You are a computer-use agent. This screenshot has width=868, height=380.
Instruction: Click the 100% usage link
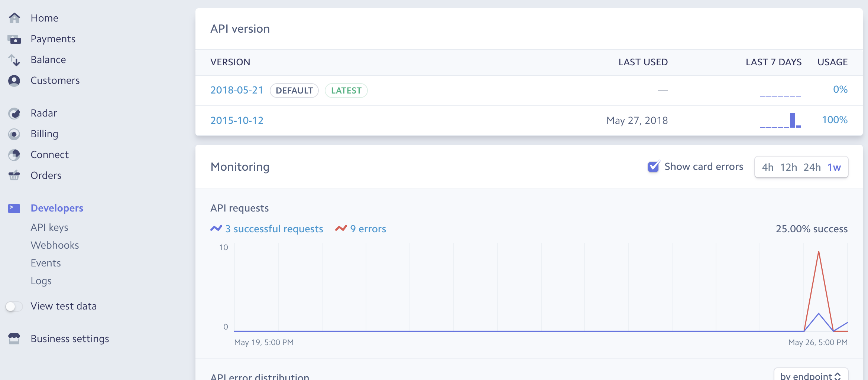[835, 119]
